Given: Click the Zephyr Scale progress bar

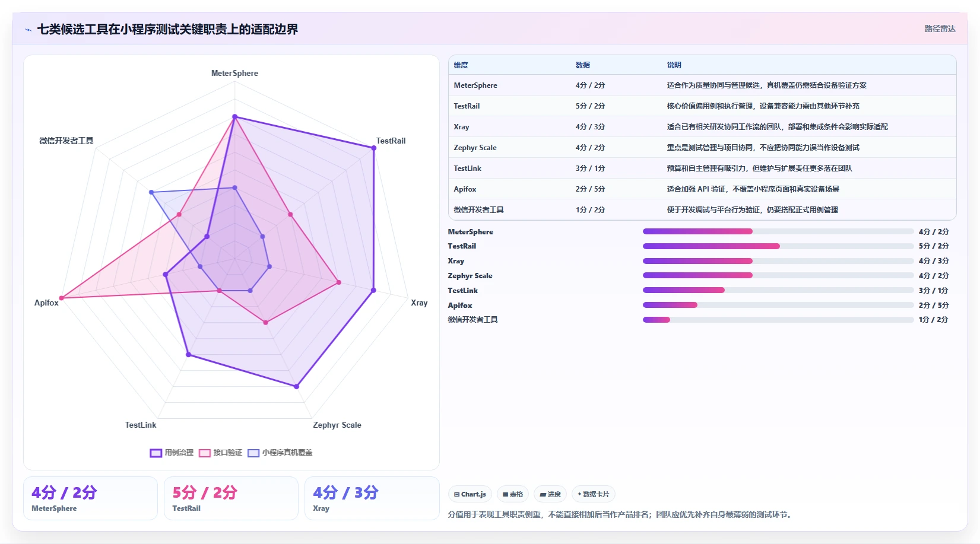Looking at the screenshot, I should pos(778,275).
